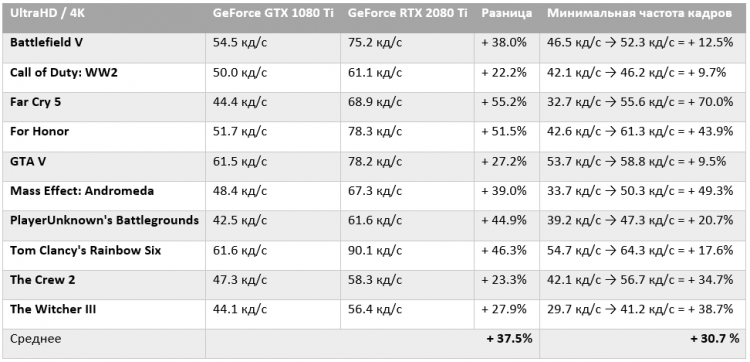Image resolution: width=750 pixels, height=362 pixels.
Task: Select the Far Cry 5 row label
Action: 35,102
